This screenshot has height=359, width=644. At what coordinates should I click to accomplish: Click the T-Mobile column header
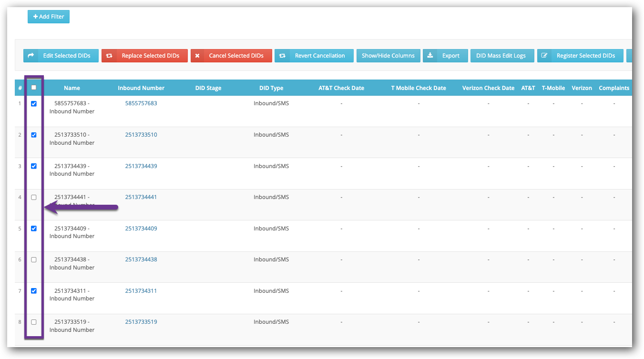pos(553,88)
